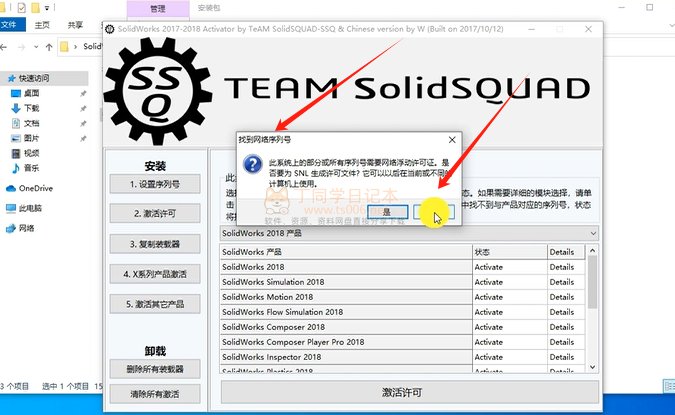Click the 2. 激活许可 sidebar button
The width and height of the screenshot is (675, 415).
[155, 214]
